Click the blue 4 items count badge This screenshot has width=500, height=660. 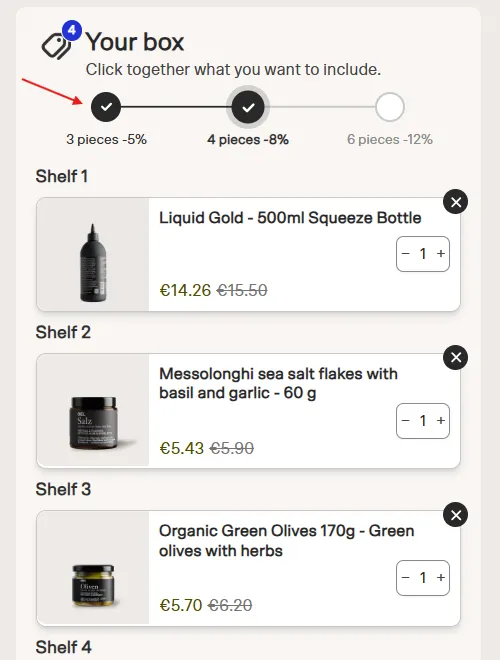click(72, 30)
